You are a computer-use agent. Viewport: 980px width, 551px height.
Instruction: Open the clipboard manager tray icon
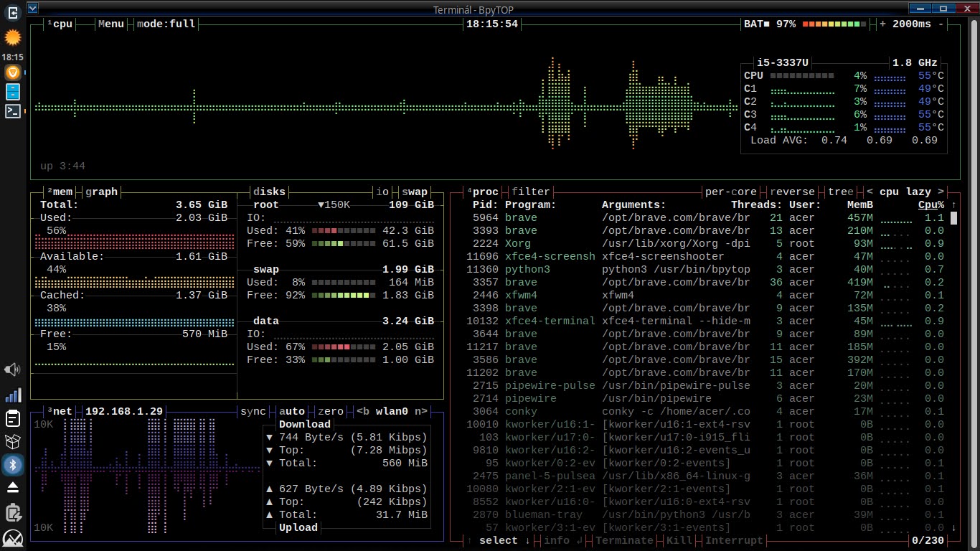[x=12, y=418]
